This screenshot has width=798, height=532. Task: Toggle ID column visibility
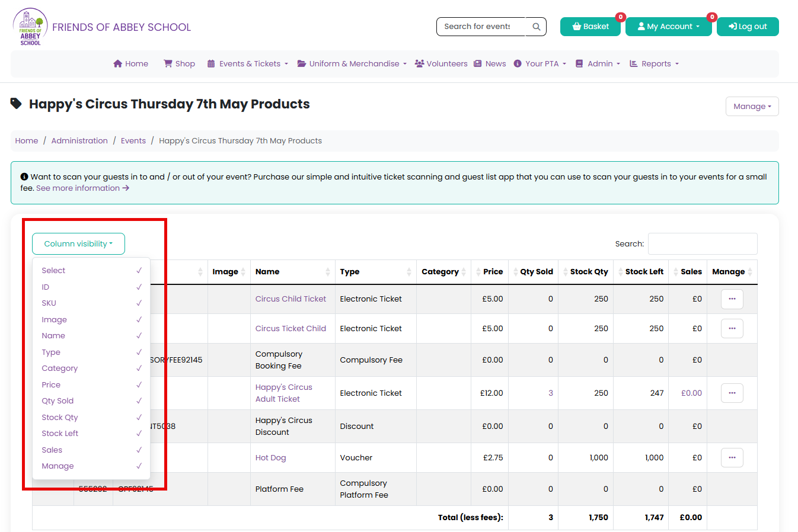point(91,287)
